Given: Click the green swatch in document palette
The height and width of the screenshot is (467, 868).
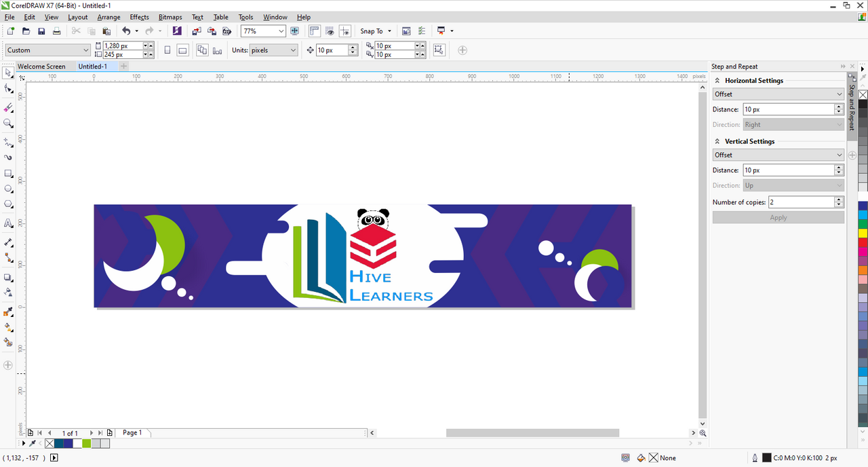Looking at the screenshot, I should (86, 443).
